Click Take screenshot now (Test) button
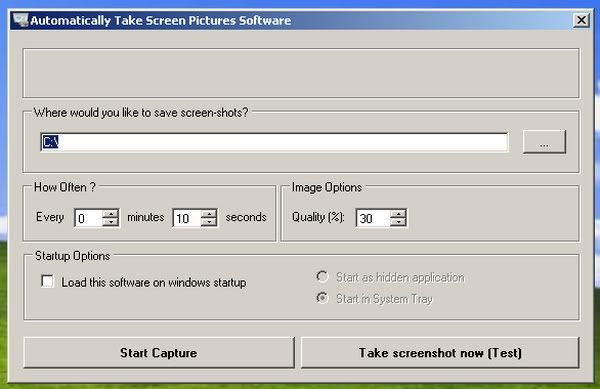 tap(440, 353)
